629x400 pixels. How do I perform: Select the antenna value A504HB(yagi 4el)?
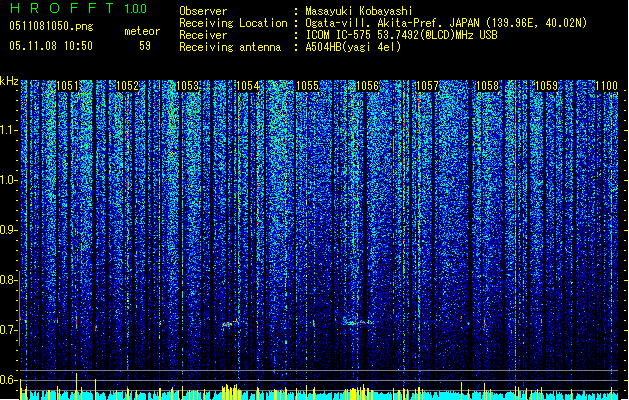click(353, 47)
